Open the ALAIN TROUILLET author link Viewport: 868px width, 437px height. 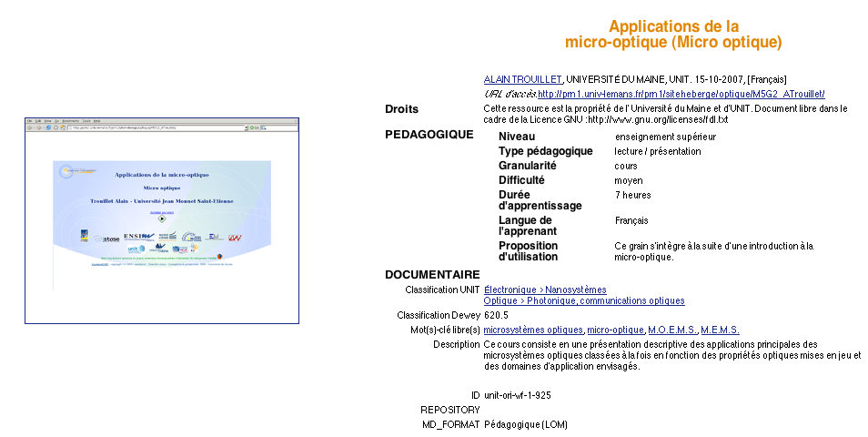tap(522, 79)
